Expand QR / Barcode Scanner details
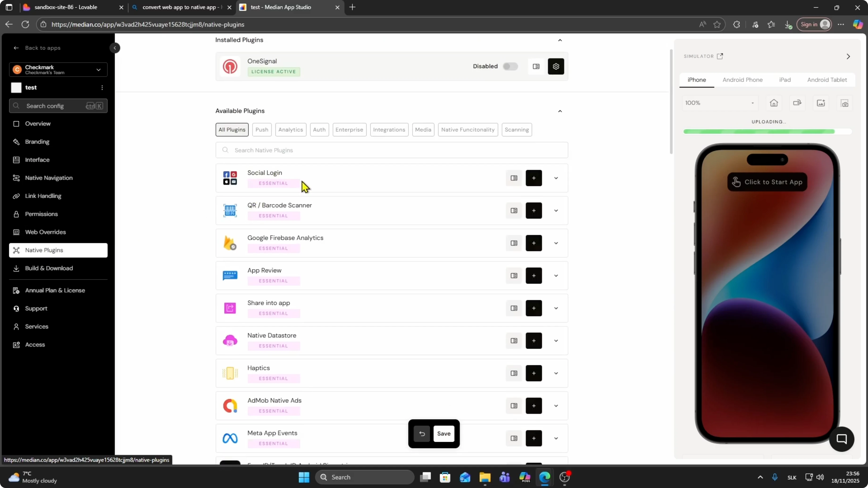The width and height of the screenshot is (868, 488). pyautogui.click(x=556, y=211)
